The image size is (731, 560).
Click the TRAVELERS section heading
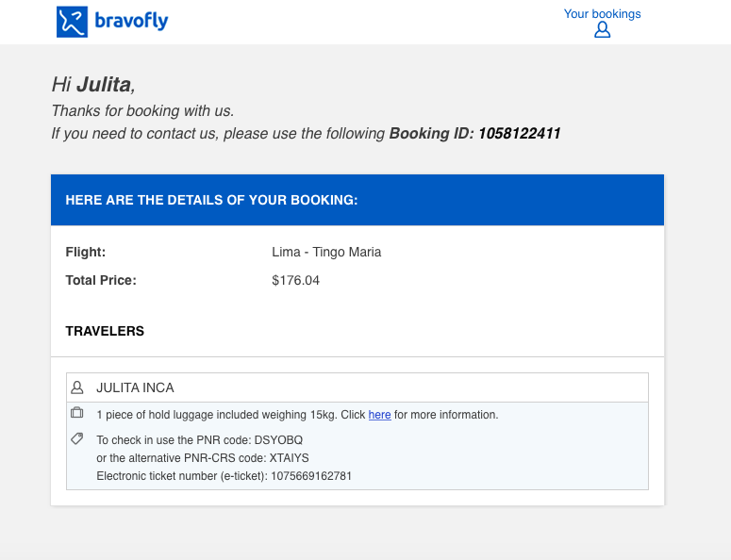click(x=105, y=331)
